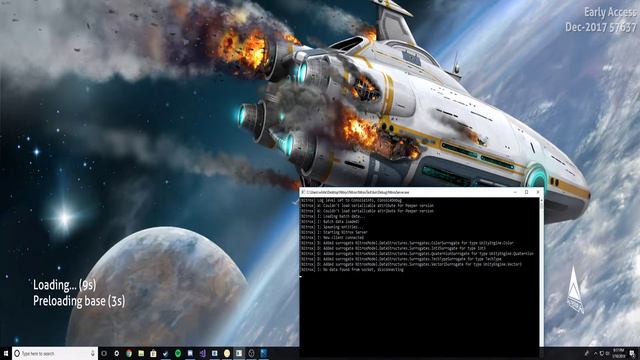Click the ColorSurrogate console log line

pos(407,243)
